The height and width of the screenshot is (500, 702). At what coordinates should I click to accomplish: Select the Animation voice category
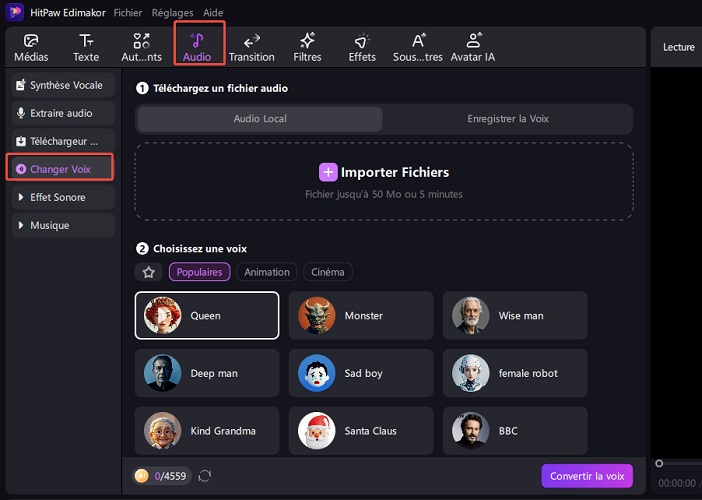click(267, 272)
